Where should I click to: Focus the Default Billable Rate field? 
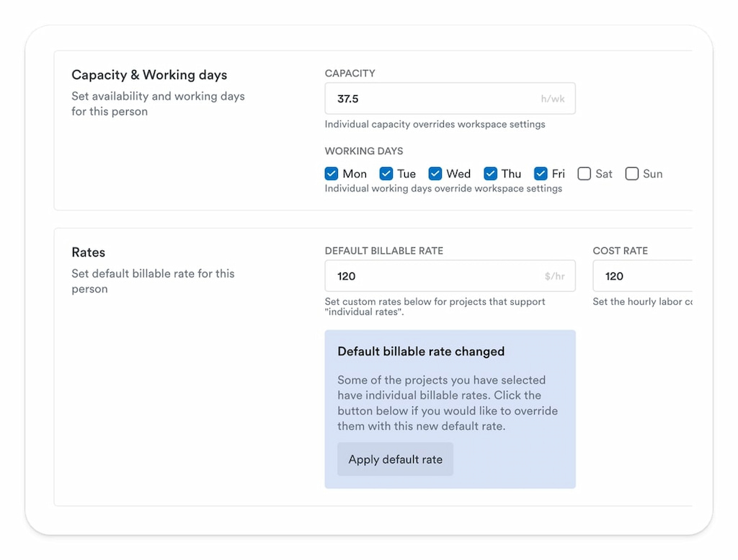(x=450, y=276)
